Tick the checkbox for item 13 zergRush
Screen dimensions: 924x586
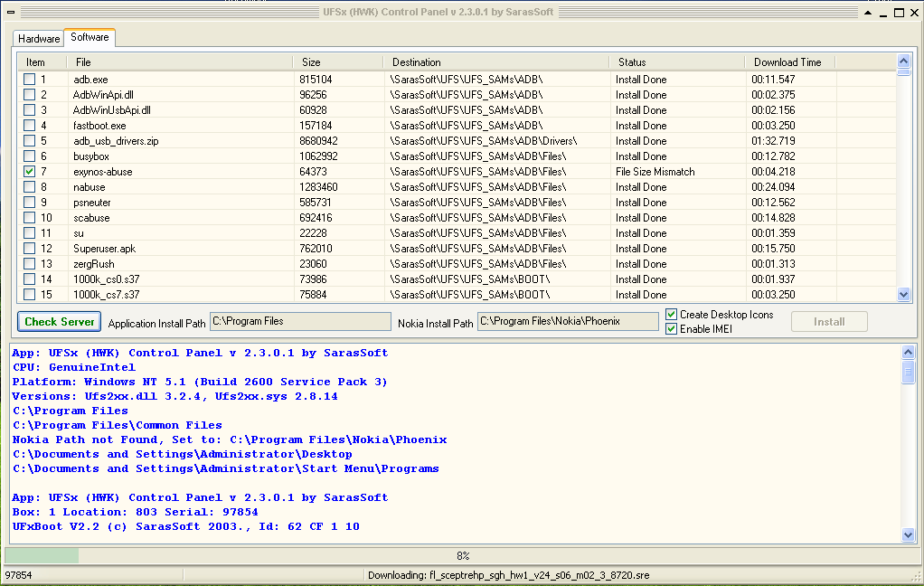point(30,263)
